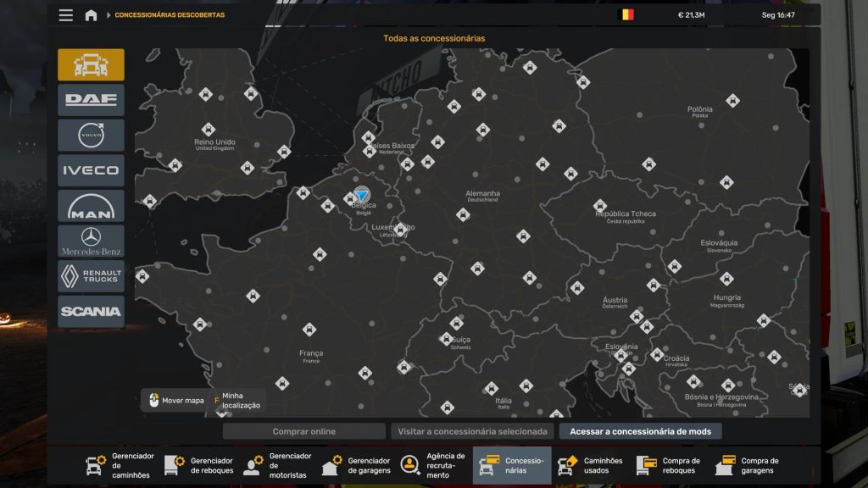The image size is (868, 488).
Task: Click Visitar a concessionária selecionada button
Action: coord(472,431)
